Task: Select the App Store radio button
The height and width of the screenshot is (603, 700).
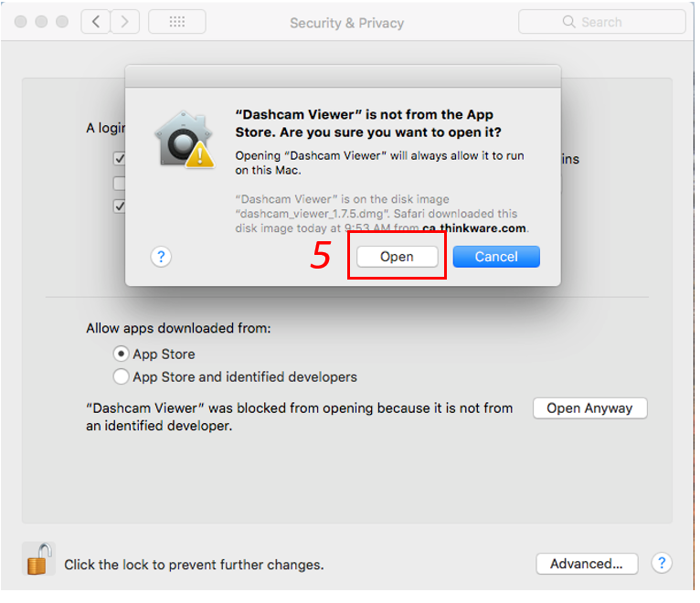Action: [x=121, y=354]
